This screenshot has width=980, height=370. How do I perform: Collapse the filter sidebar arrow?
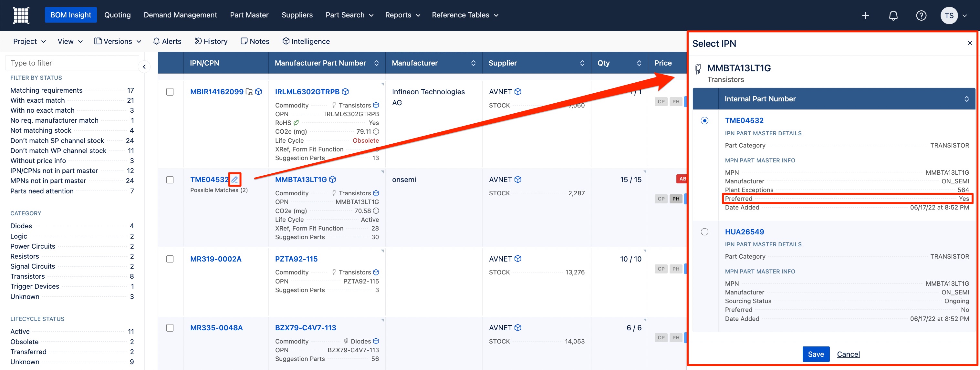click(144, 67)
